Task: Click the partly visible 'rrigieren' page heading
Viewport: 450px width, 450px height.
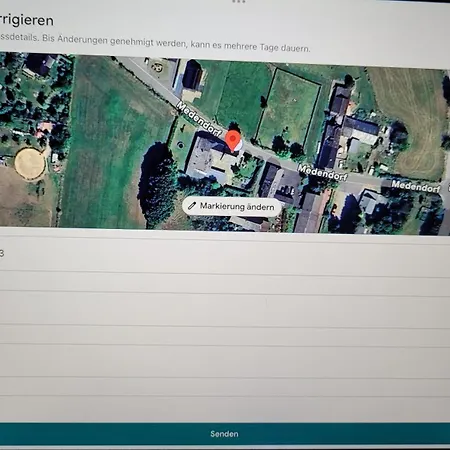Action: tap(27, 20)
